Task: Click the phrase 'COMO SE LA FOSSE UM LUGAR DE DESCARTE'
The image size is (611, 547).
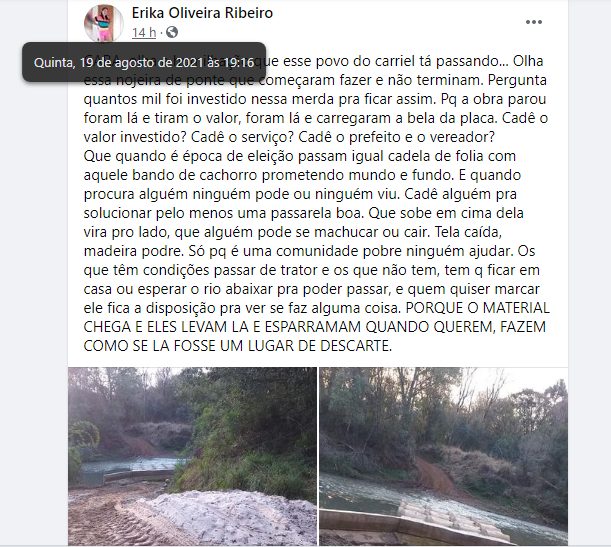Action: point(237,346)
